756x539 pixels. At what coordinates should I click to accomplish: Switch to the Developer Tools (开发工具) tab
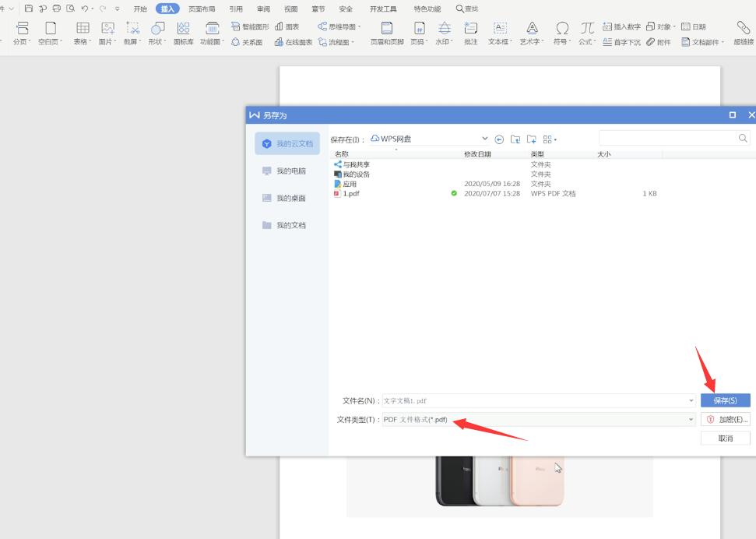383,9
